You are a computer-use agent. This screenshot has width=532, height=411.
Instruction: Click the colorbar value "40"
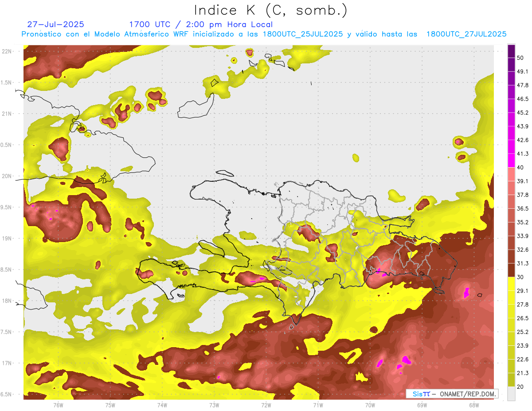521,168
